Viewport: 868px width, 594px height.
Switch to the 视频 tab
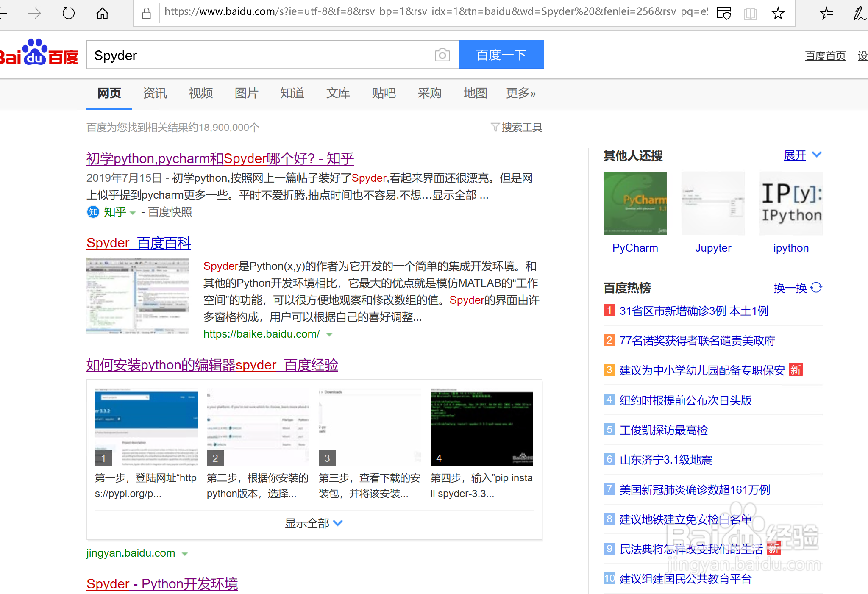(x=200, y=93)
